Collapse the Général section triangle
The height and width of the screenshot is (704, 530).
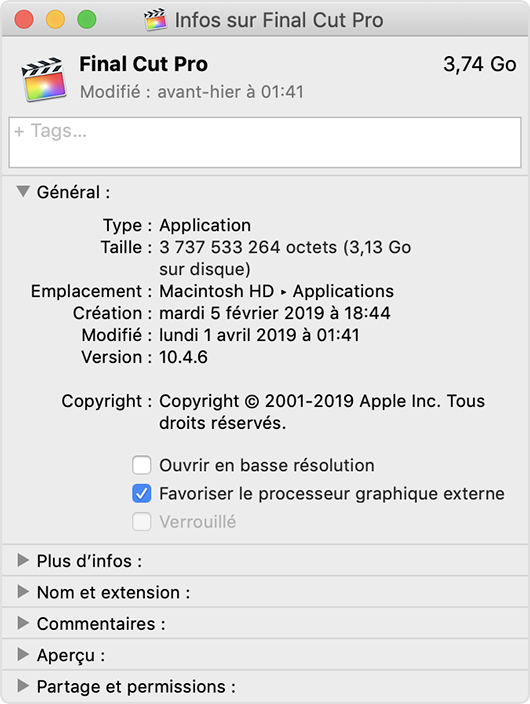[x=23, y=192]
